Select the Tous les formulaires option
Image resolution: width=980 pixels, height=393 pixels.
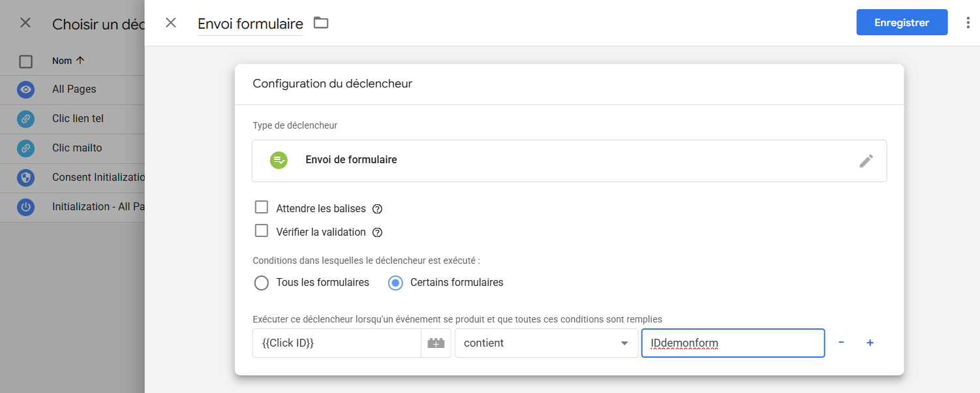[x=262, y=283]
